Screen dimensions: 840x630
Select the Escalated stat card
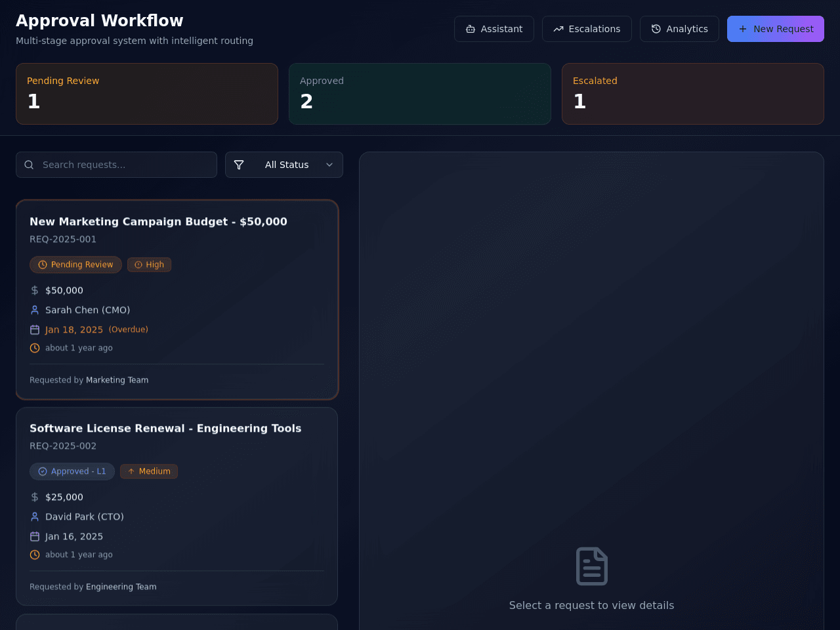point(693,94)
